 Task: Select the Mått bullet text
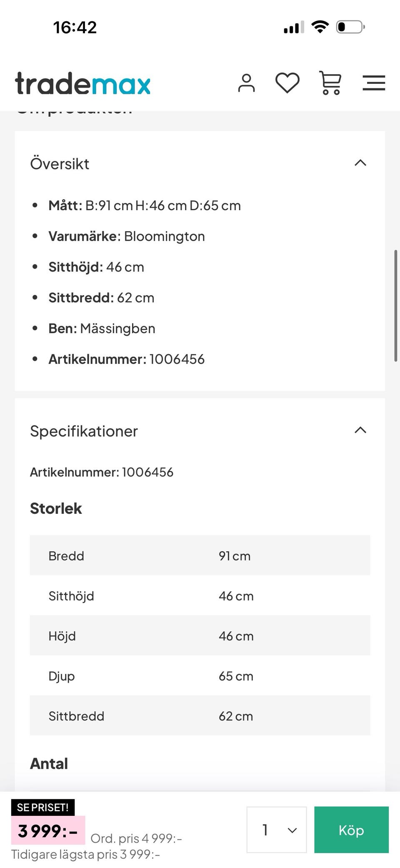(145, 205)
